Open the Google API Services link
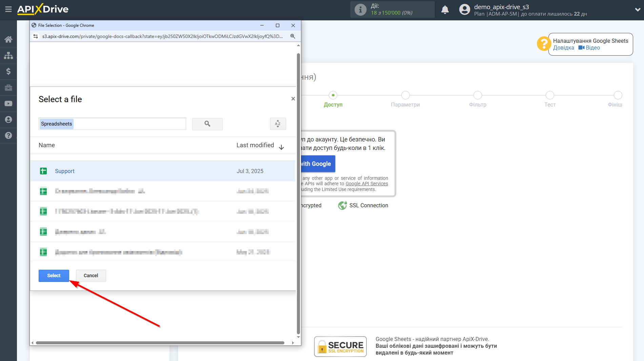The height and width of the screenshot is (361, 644). 367,184
